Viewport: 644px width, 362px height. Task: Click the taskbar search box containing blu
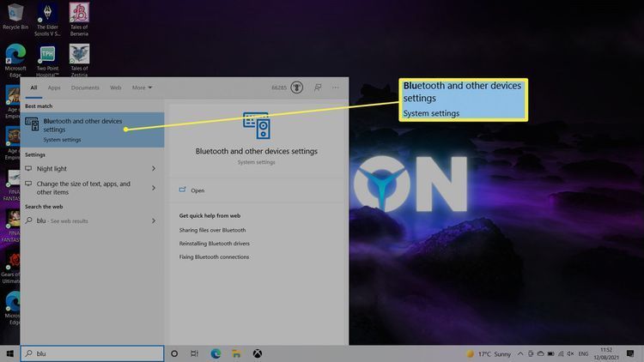[90, 353]
